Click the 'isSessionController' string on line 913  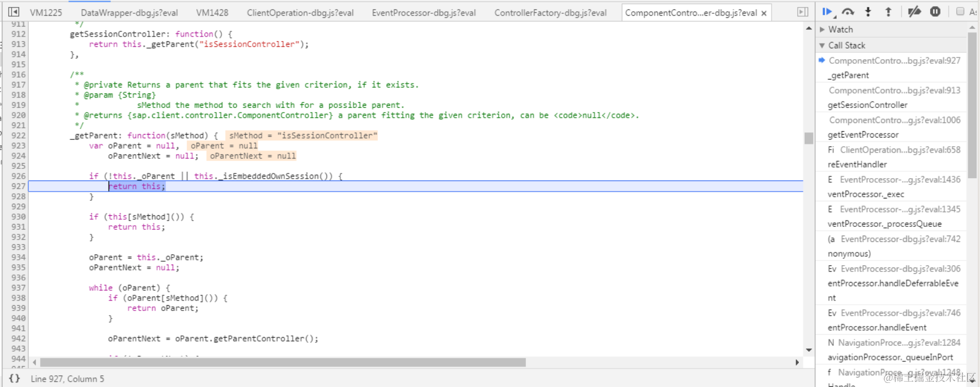[x=248, y=44]
